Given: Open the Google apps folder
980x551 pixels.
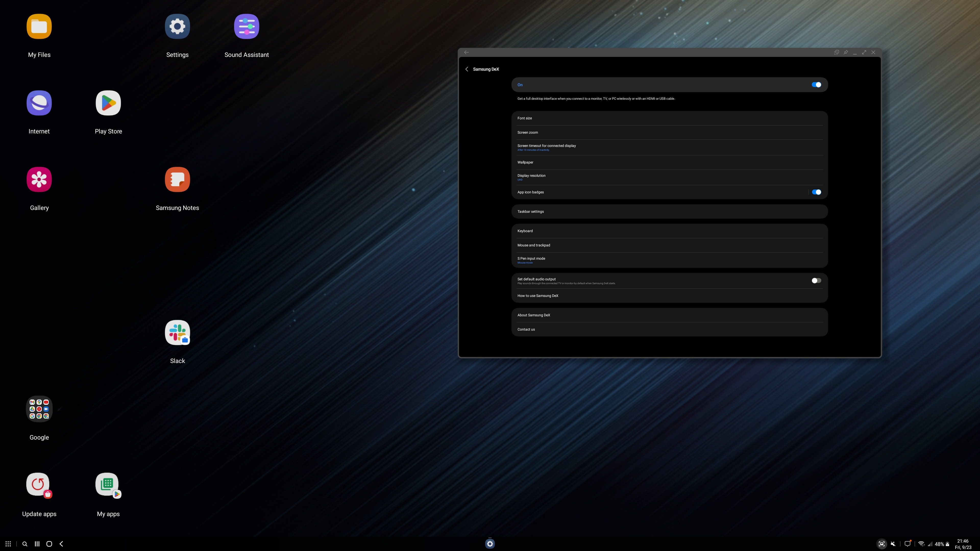Looking at the screenshot, I should pos(39,409).
